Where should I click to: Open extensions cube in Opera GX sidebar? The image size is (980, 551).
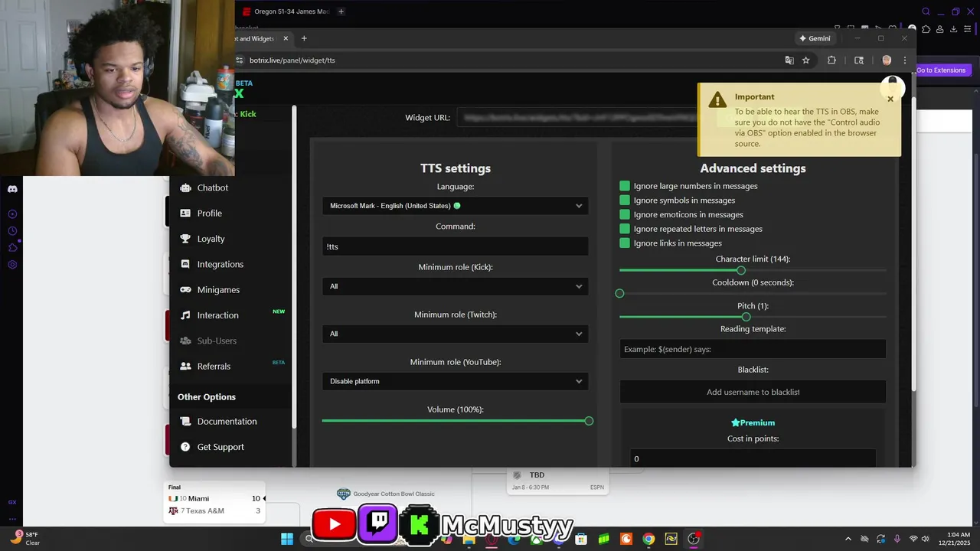point(12,248)
